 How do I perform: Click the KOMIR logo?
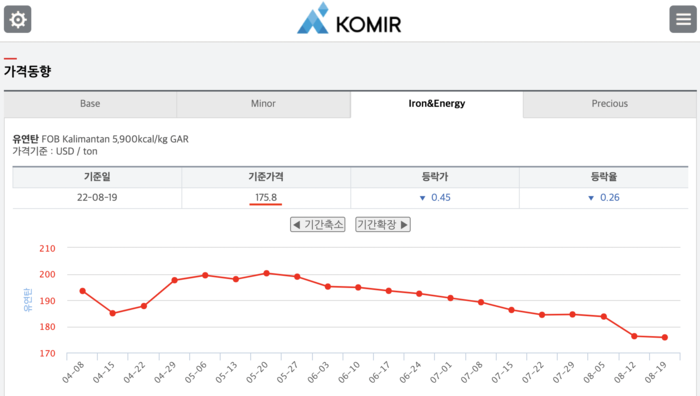(x=349, y=19)
